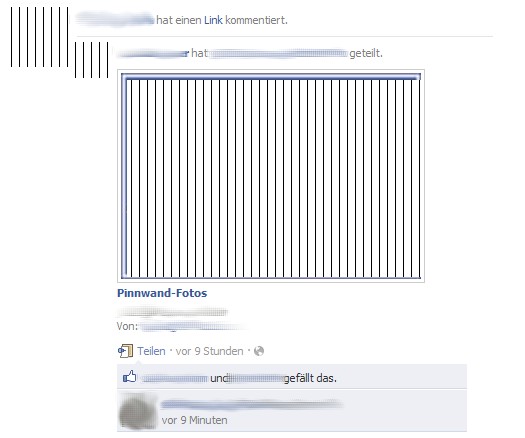Image resolution: width=525 pixels, height=438 pixels.
Task: Select the blurred caption under Pinnwand-Fotos
Action: point(173,312)
